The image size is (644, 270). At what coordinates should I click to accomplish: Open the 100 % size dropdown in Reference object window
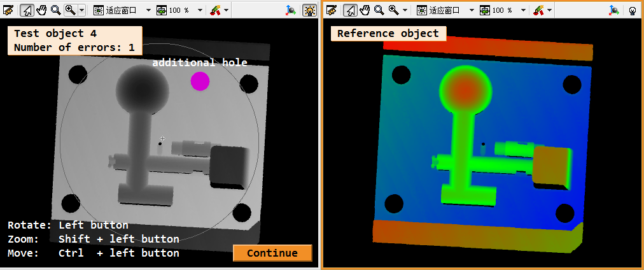523,10
